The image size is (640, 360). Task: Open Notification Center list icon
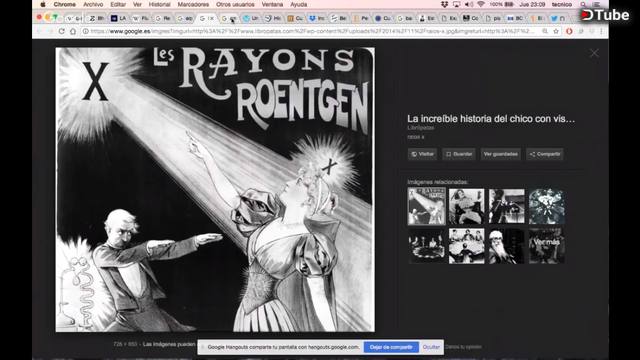click(x=596, y=4)
